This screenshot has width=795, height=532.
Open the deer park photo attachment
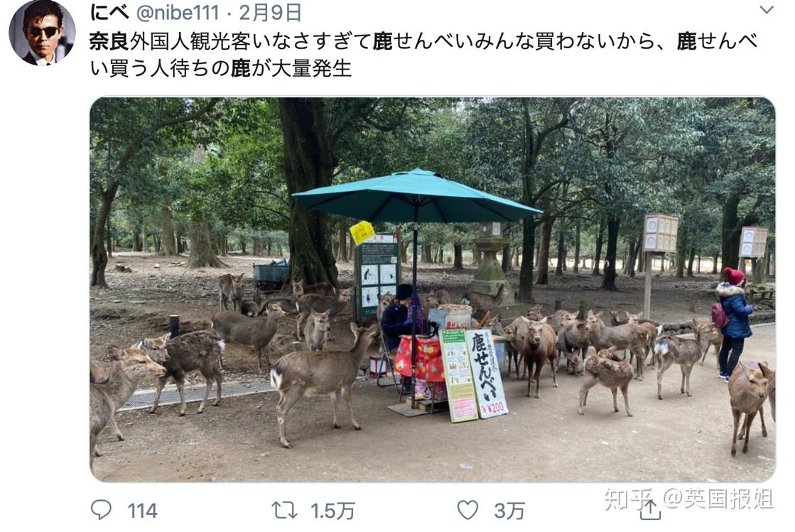tap(433, 289)
